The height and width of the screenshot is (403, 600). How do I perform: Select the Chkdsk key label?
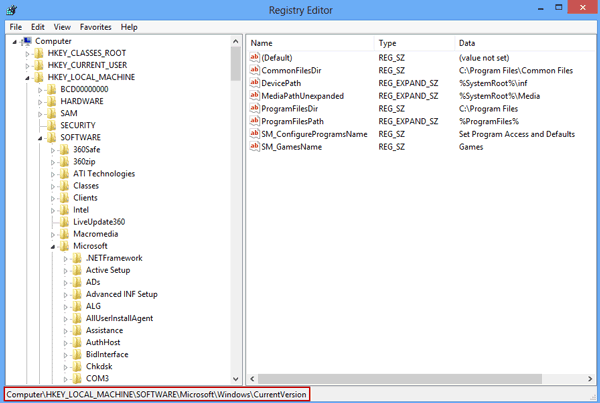coord(99,367)
